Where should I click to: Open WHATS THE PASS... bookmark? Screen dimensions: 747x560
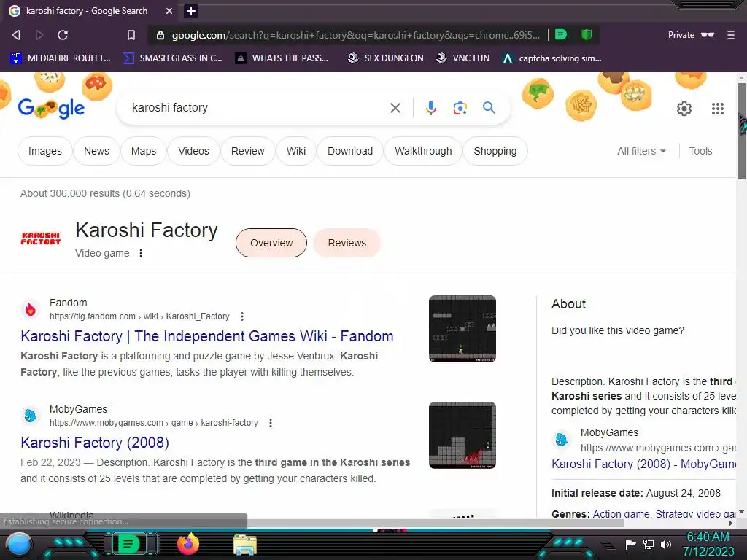(x=282, y=58)
